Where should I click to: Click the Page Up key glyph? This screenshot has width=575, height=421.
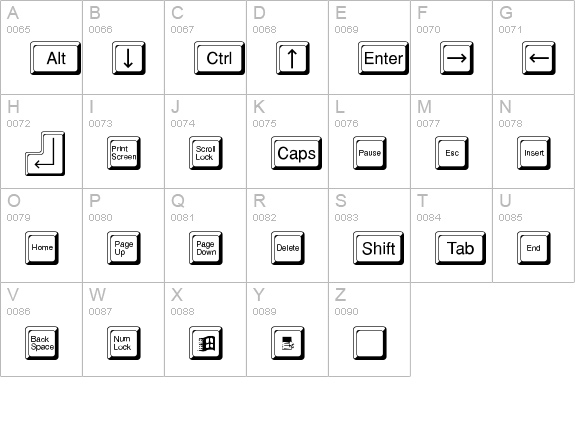pos(124,248)
